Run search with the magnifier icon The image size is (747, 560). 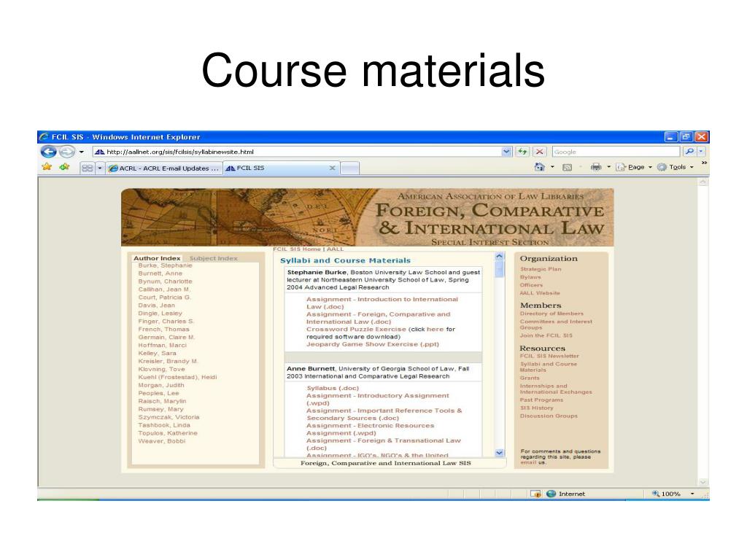point(689,152)
